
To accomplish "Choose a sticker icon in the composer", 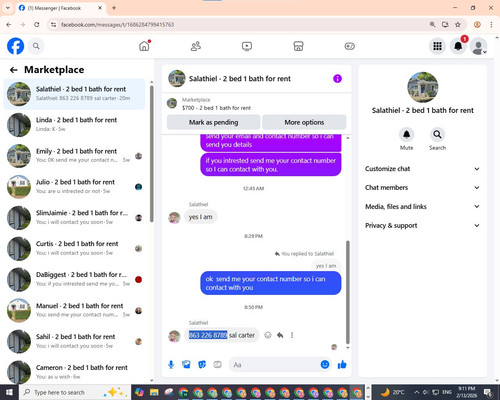I will coord(202,365).
